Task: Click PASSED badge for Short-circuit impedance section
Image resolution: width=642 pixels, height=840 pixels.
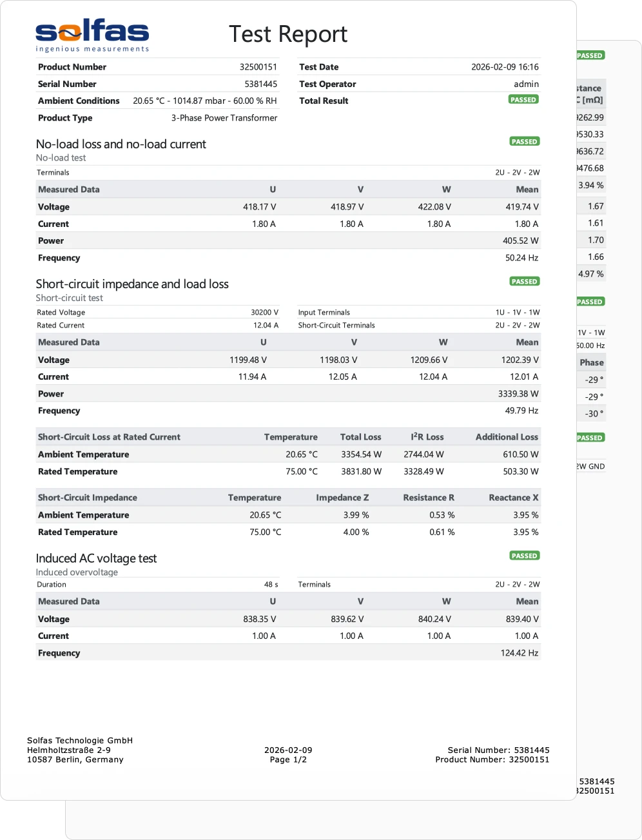Action: tap(524, 282)
